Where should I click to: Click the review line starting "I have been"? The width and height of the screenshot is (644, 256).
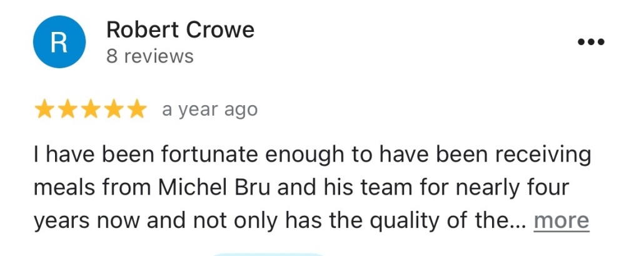[x=313, y=154]
